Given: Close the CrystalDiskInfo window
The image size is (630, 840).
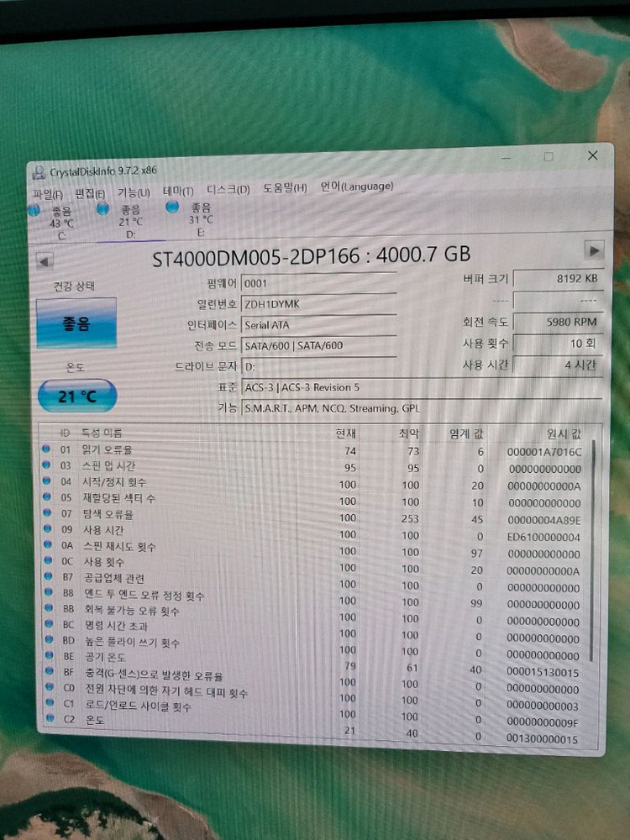Looking at the screenshot, I should click(x=592, y=155).
